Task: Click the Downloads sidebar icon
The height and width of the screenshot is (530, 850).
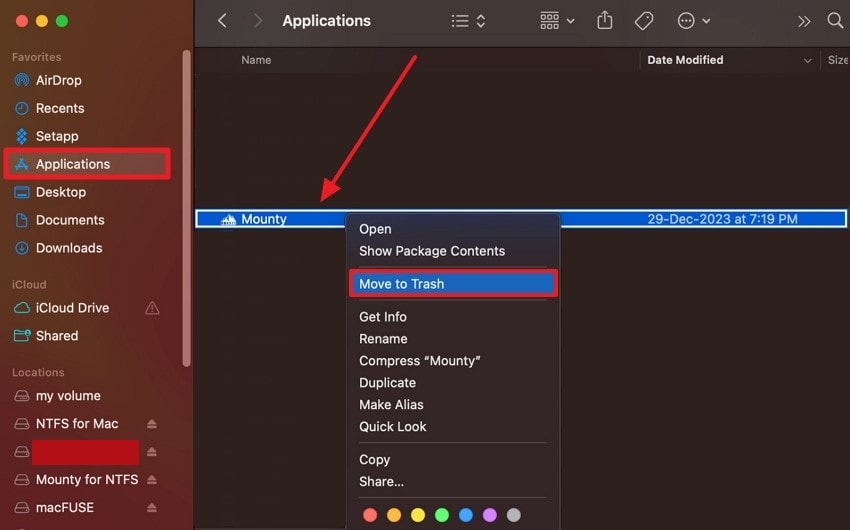Action: point(22,248)
